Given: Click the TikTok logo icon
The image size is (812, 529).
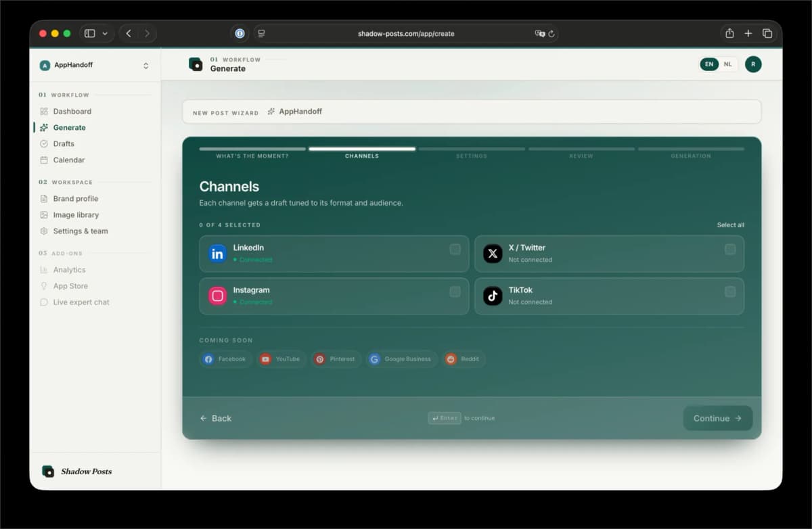Looking at the screenshot, I should coord(493,296).
